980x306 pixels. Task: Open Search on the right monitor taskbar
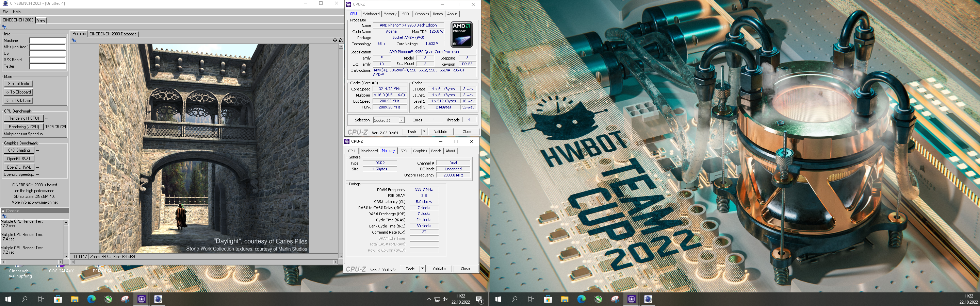515,299
